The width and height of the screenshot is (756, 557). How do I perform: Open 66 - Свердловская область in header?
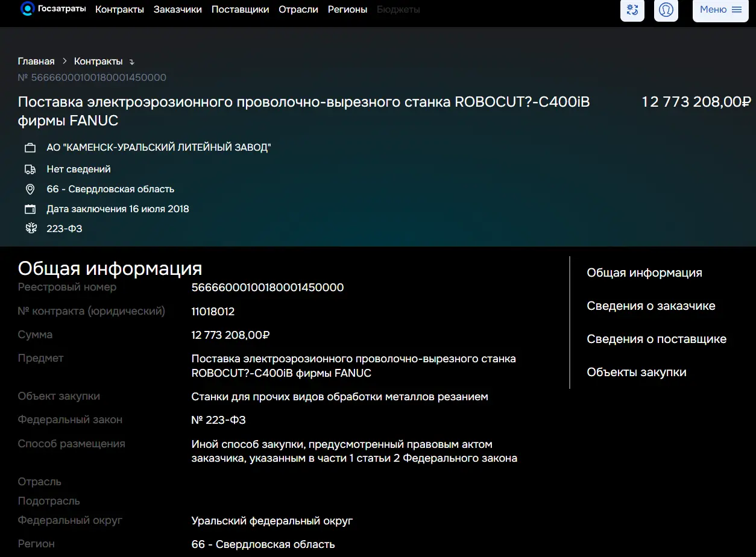coord(110,189)
